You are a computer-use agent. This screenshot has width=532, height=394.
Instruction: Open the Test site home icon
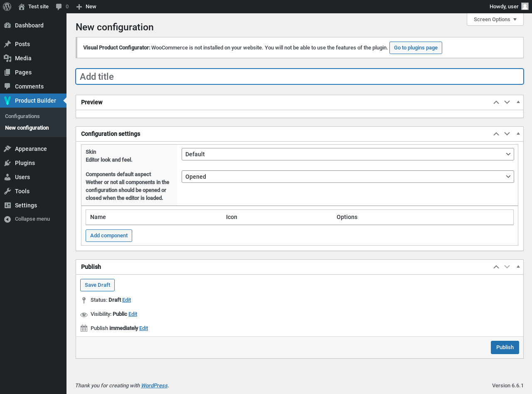coord(22,7)
